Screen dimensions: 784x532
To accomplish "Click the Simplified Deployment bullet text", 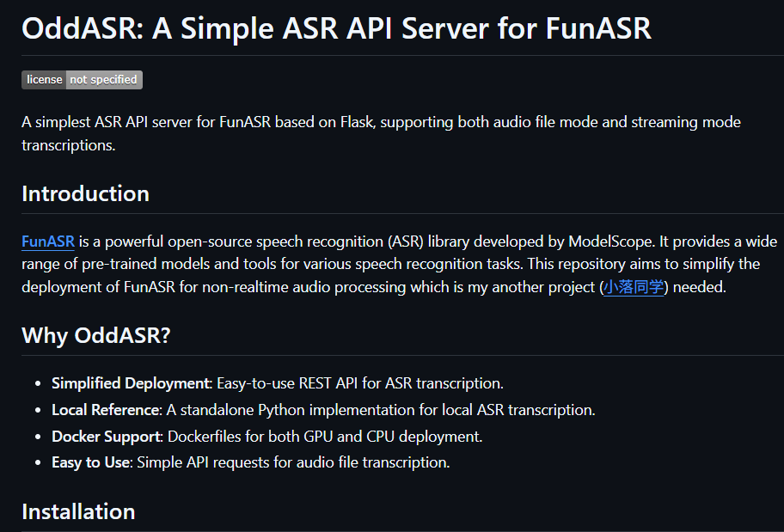I will 278,383.
